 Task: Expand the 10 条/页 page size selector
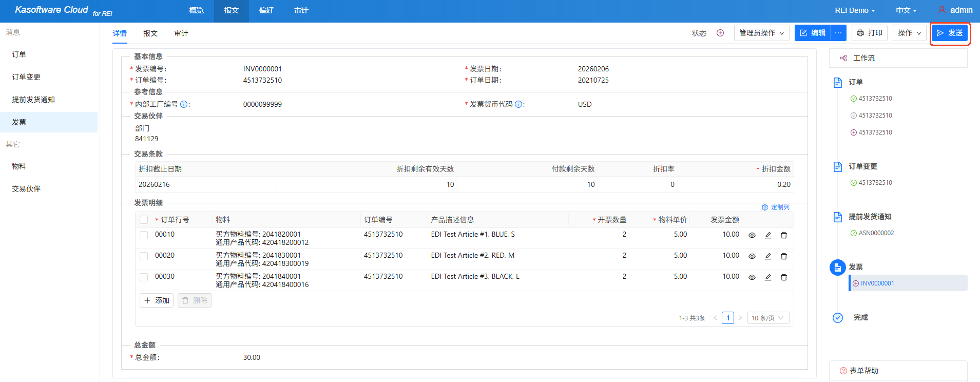tap(768, 318)
